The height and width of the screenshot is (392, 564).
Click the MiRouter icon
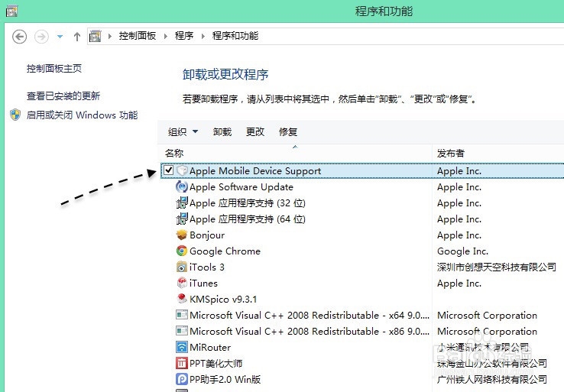point(182,347)
